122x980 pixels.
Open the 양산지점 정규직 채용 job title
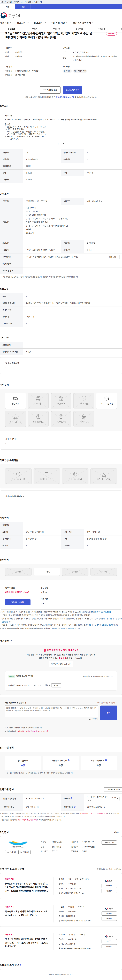click(x=27, y=887)
